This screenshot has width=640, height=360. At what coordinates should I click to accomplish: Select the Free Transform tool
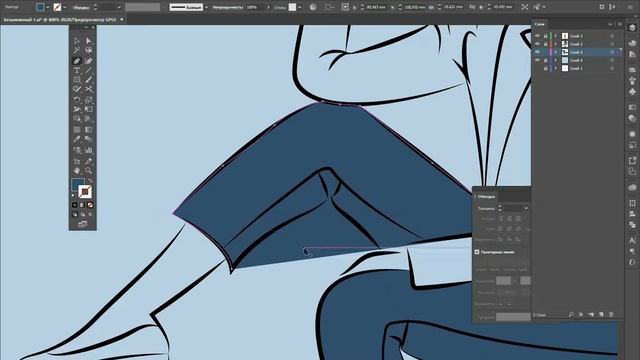pyautogui.click(x=89, y=109)
